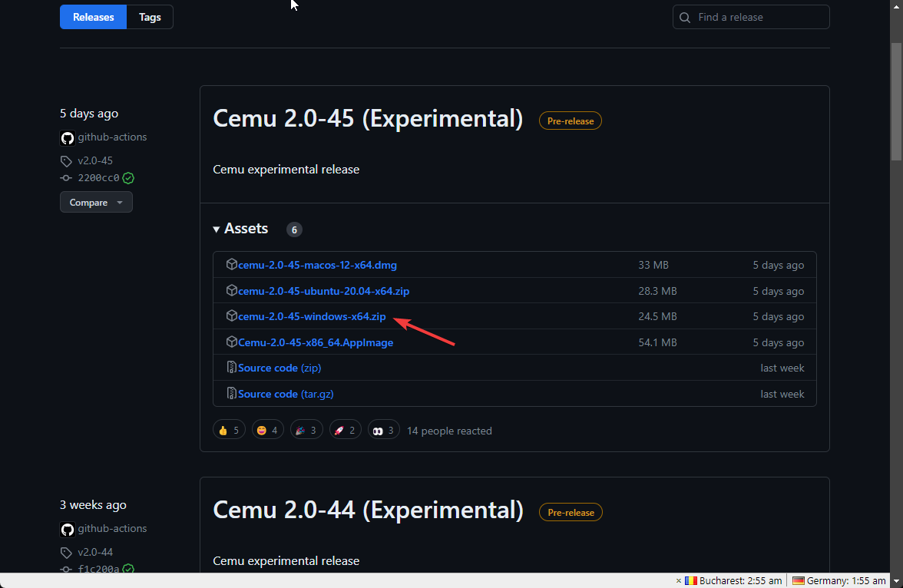Download cemu-2.0-45-ubuntu-20.04-x64.zip
The height and width of the screenshot is (588, 903).
coord(324,291)
